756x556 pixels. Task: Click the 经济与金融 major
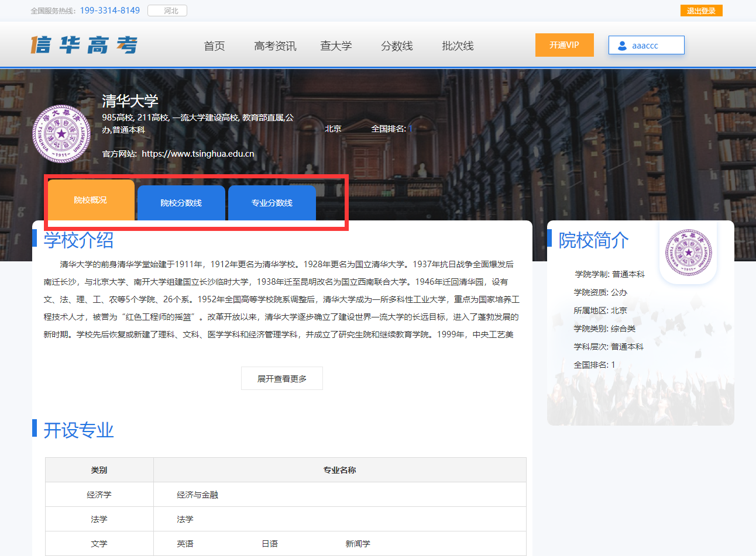197,495
